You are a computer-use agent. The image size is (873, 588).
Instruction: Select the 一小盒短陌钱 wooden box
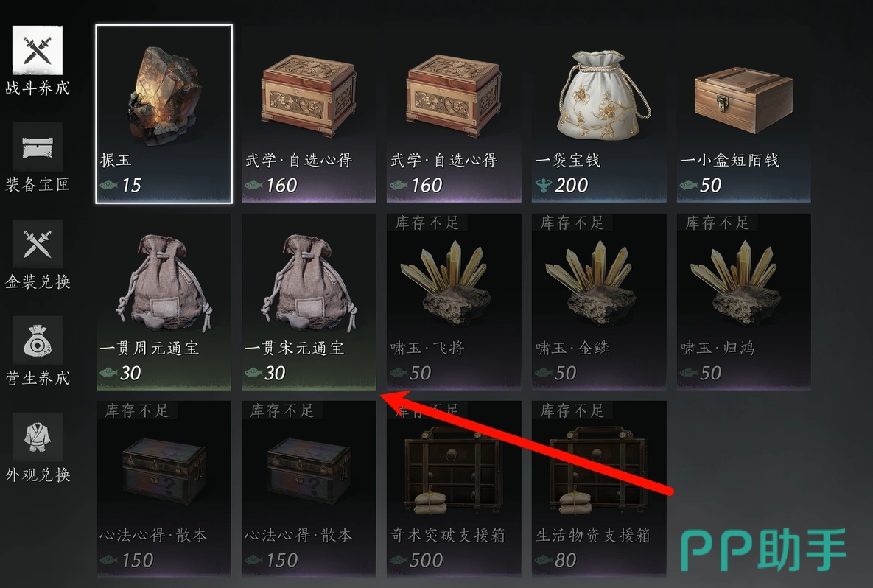tap(744, 114)
